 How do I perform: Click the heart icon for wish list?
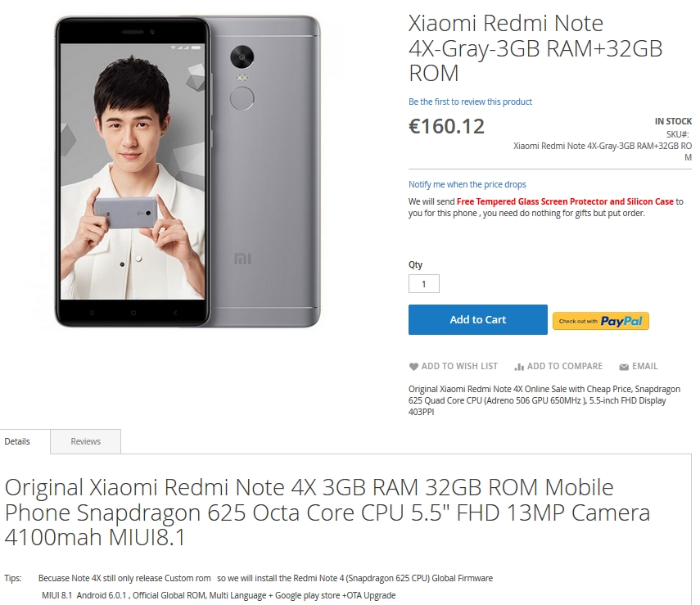click(413, 367)
